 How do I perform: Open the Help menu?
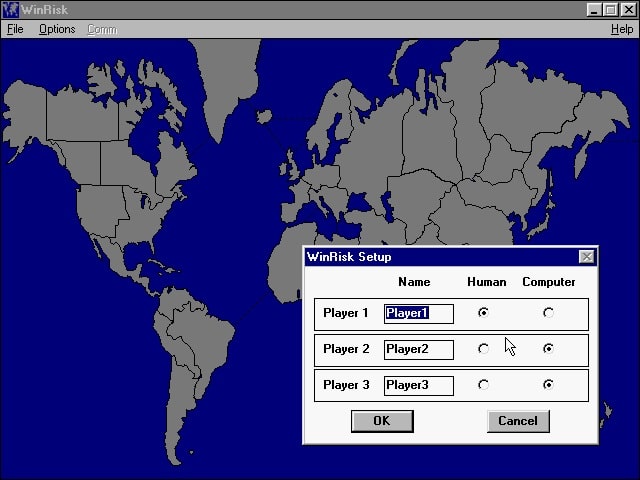point(621,29)
